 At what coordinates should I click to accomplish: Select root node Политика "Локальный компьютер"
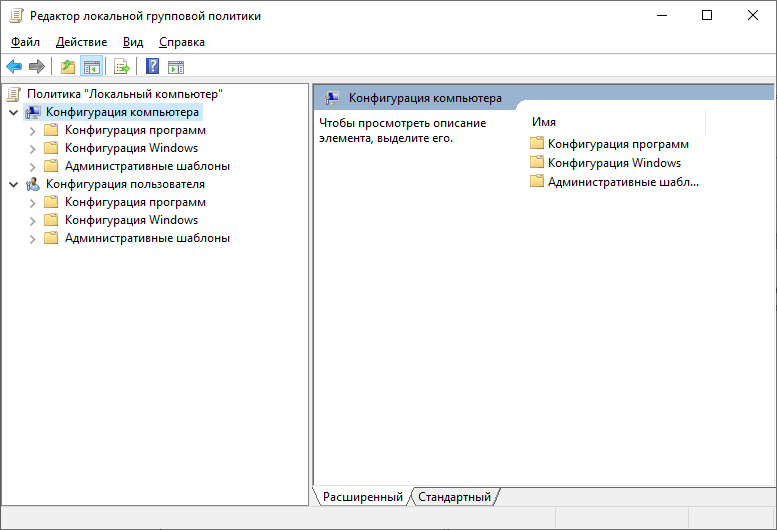pos(124,94)
